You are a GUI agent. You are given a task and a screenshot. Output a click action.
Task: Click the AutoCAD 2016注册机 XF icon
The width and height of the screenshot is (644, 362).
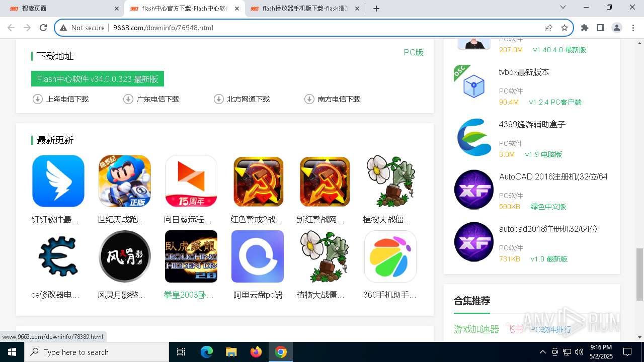point(474,190)
